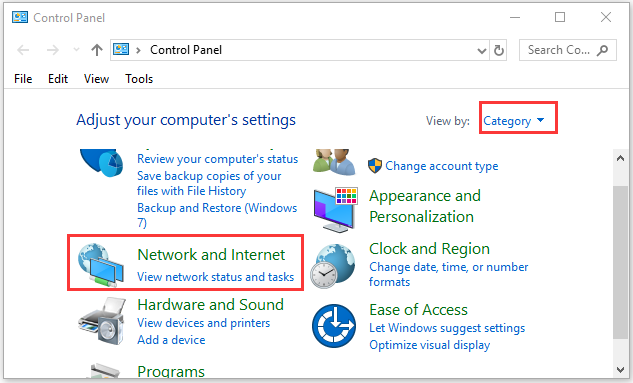Go up one level with up arrow

(96, 50)
